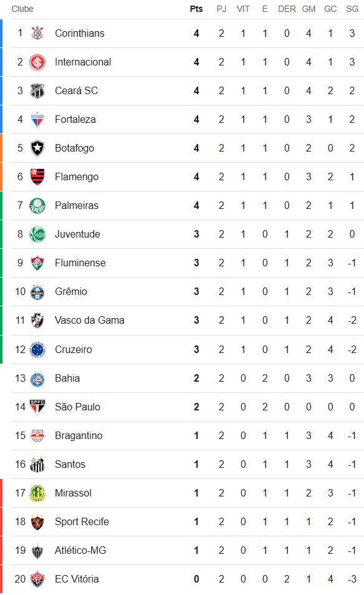Screen dimensions: 364x595
Task: Click the Bragantino team name
Action: 79,435
